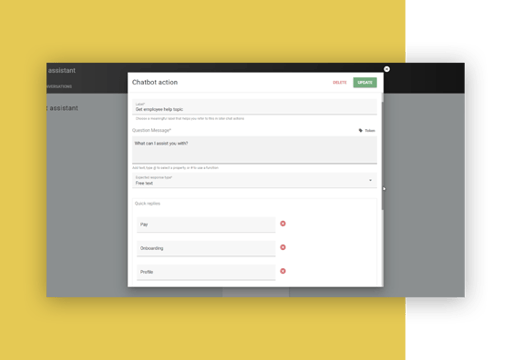The width and height of the screenshot is (512, 360).
Task: Click the assistant title in the dark header
Action: click(62, 70)
